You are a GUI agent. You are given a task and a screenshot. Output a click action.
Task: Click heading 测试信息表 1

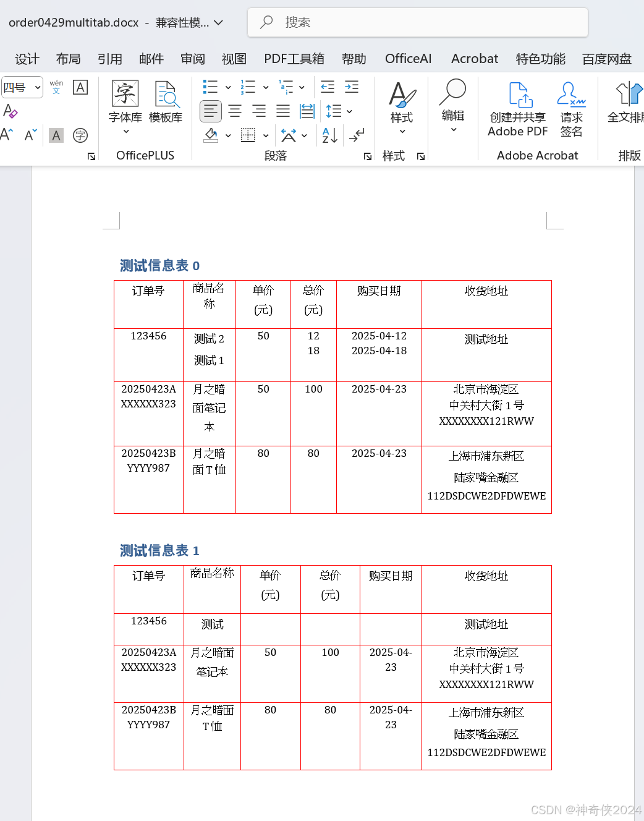click(x=160, y=550)
